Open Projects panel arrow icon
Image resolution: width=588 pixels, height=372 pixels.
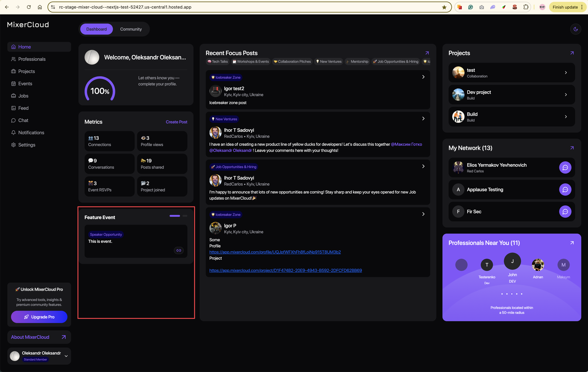pos(572,53)
